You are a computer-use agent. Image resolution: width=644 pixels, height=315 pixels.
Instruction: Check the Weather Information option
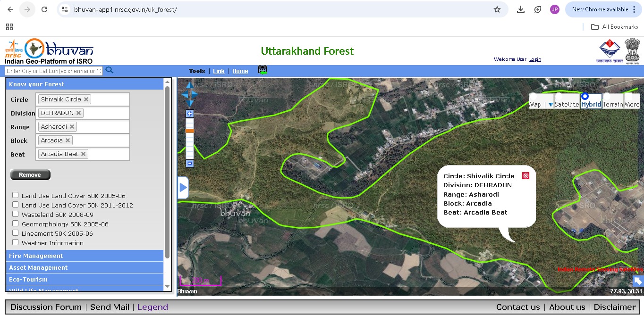(x=16, y=242)
